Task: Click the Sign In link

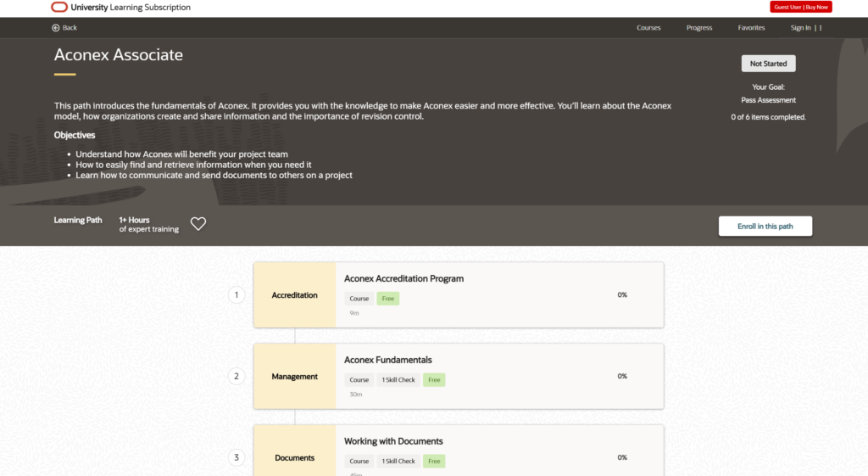Action: point(800,28)
